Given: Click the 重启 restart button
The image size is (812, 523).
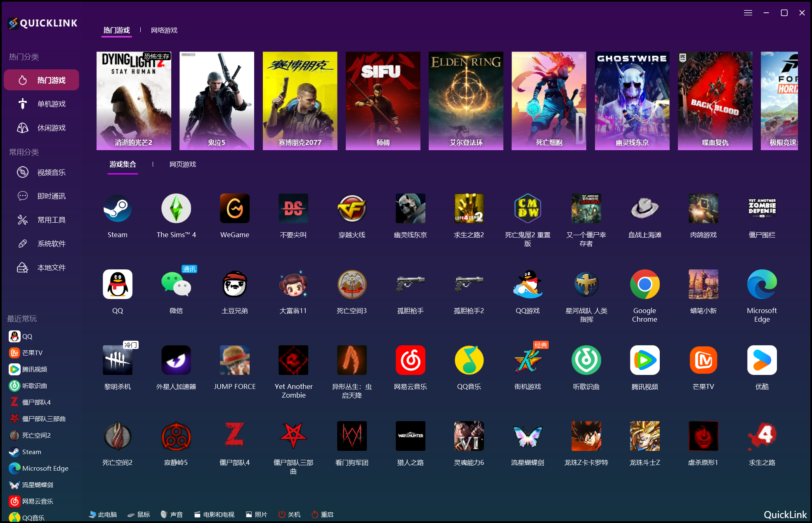Looking at the screenshot, I should [x=322, y=514].
